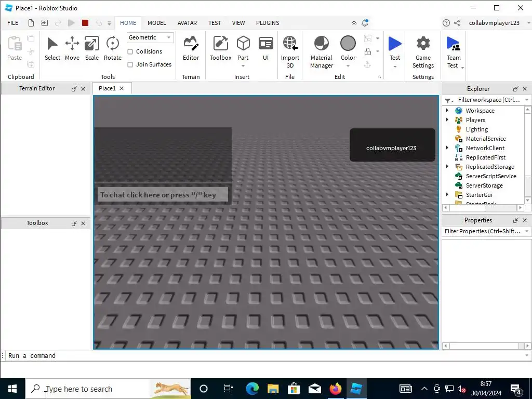Select MaterialService in Explorer
This screenshot has height=399, width=532.
tap(486, 138)
